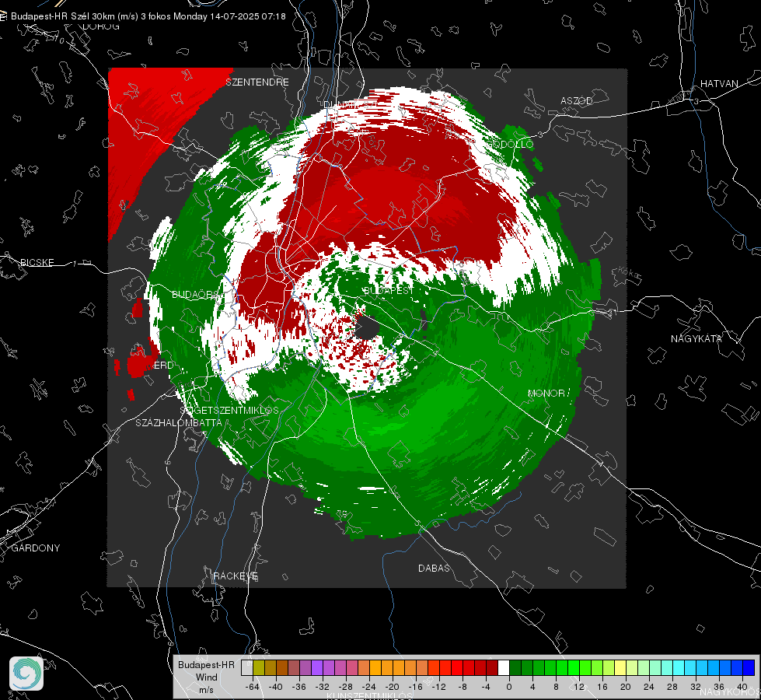Image resolution: width=761 pixels, height=700 pixels.
Task: Click the SZENTENDRE town label
Action: (257, 82)
